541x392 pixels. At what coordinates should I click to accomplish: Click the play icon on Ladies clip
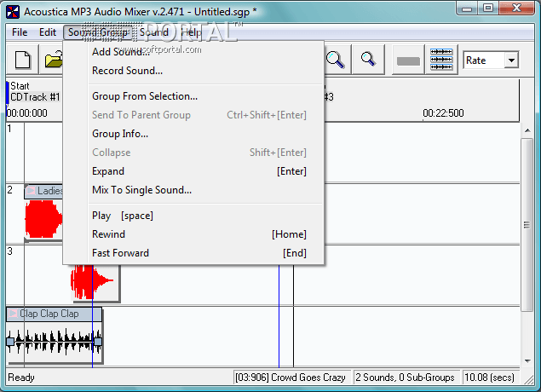(x=31, y=191)
